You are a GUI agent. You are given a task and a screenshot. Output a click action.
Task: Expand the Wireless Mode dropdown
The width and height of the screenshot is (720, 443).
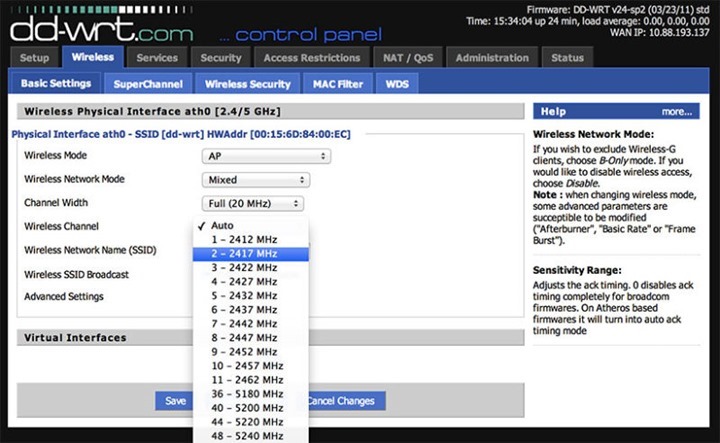tap(266, 156)
